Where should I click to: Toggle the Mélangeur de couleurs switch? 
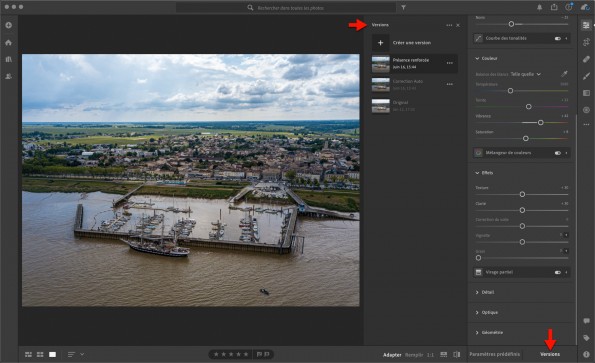click(557, 153)
